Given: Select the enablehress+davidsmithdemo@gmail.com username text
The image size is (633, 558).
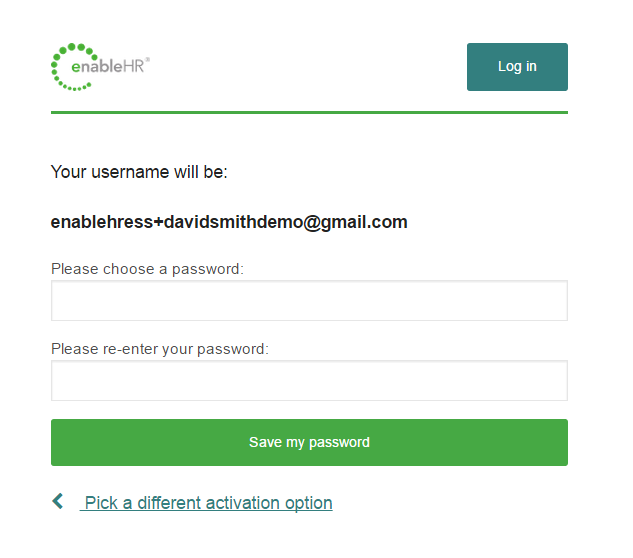Looking at the screenshot, I should pyautogui.click(x=229, y=222).
